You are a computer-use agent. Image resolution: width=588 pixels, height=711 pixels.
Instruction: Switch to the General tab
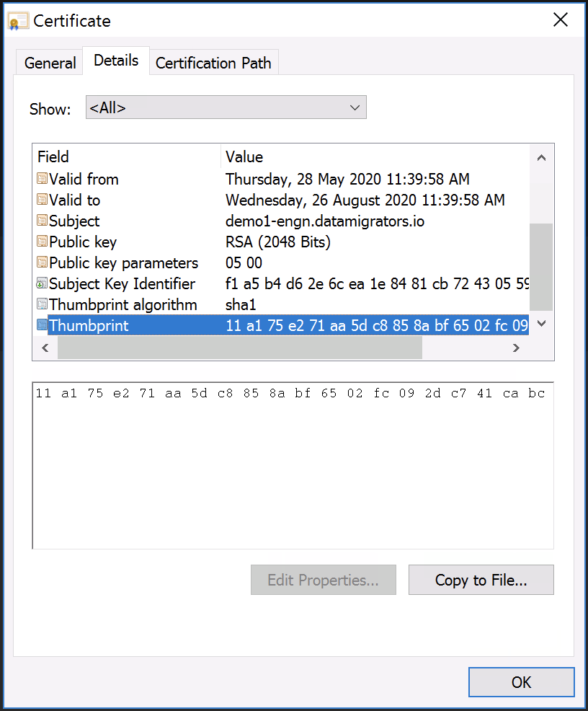[x=50, y=63]
